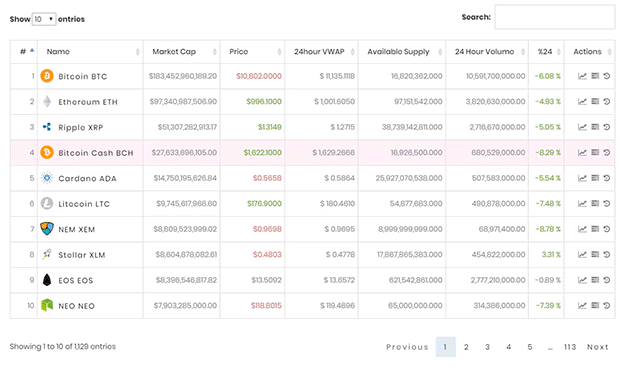The width and height of the screenshot is (620, 374).
Task: Sort table by Name column header
Action: (90, 51)
